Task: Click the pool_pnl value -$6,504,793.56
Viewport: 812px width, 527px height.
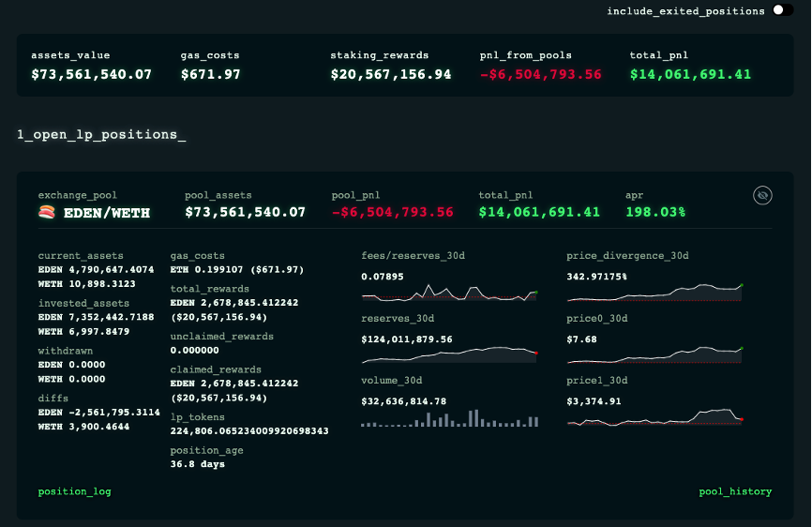Action: [393, 212]
